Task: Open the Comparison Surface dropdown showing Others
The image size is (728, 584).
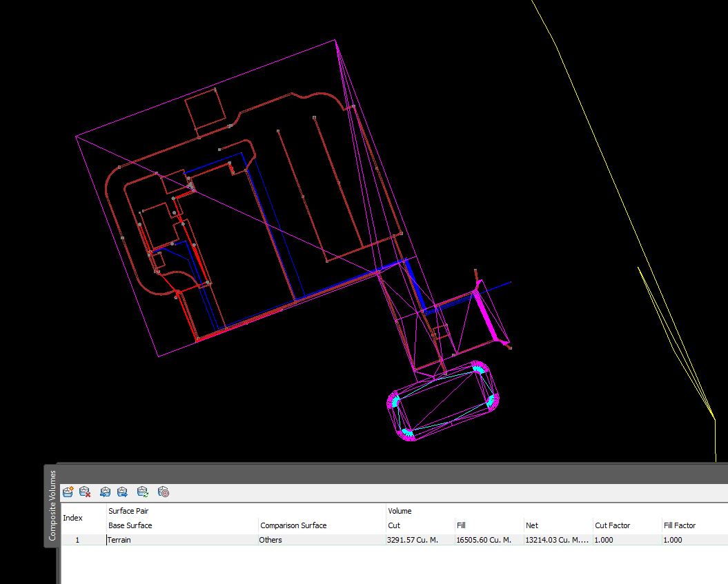Action: coord(270,540)
